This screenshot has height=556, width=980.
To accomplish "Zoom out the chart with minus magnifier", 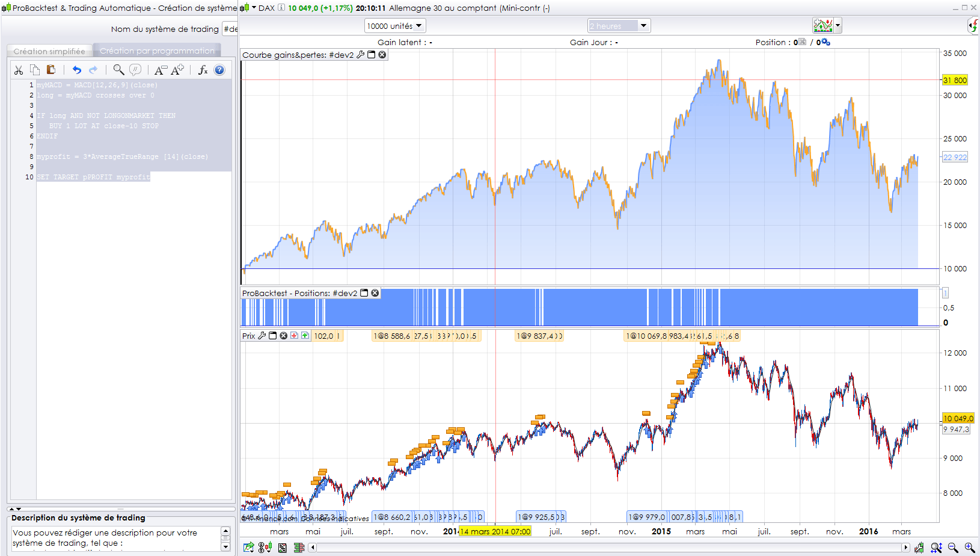I will click(953, 548).
